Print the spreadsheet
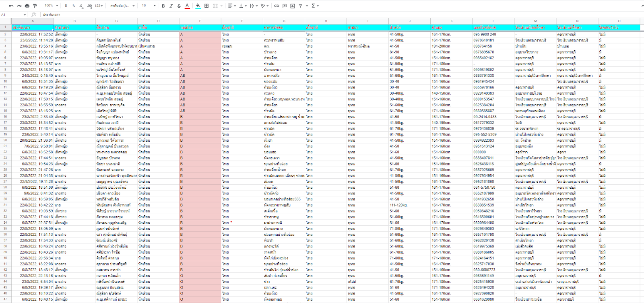 pos(27,6)
